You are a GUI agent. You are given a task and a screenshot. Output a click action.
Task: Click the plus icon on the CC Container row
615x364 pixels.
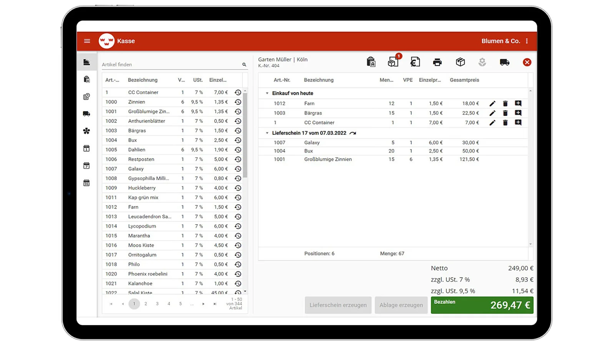point(518,122)
